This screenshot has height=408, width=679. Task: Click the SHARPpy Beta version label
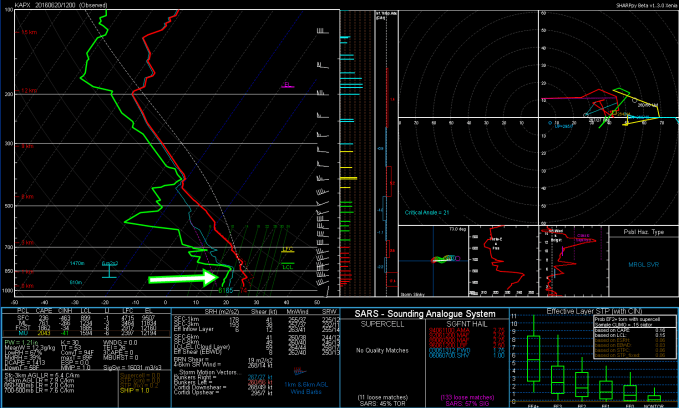(647, 5)
